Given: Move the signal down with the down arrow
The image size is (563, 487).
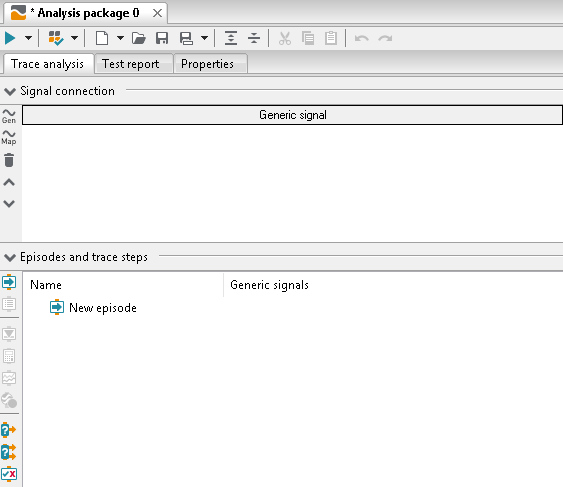Looking at the screenshot, I should point(9,204).
